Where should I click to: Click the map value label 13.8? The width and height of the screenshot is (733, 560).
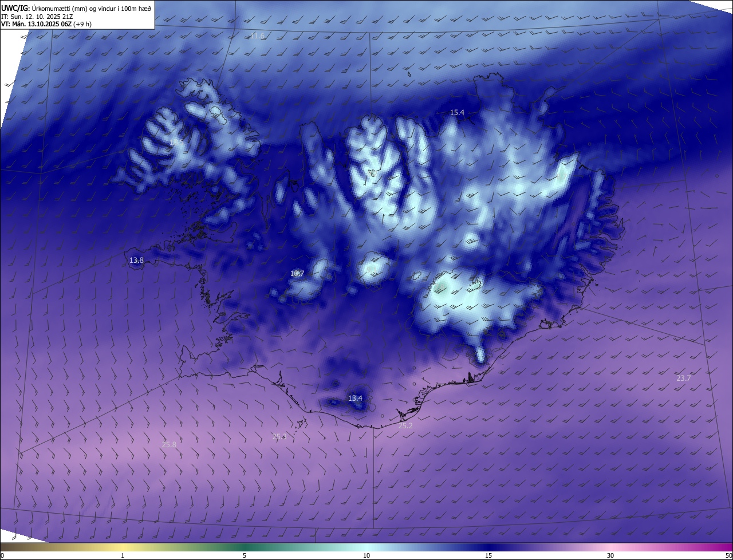136,261
